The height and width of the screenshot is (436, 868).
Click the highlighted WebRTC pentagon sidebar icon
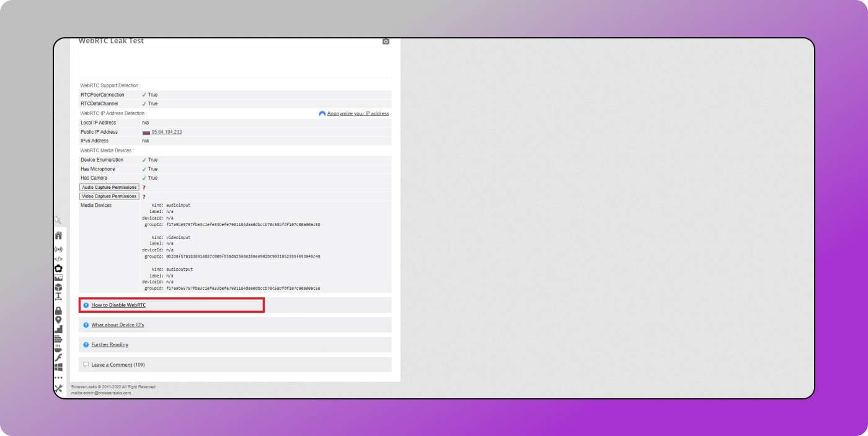tap(58, 268)
